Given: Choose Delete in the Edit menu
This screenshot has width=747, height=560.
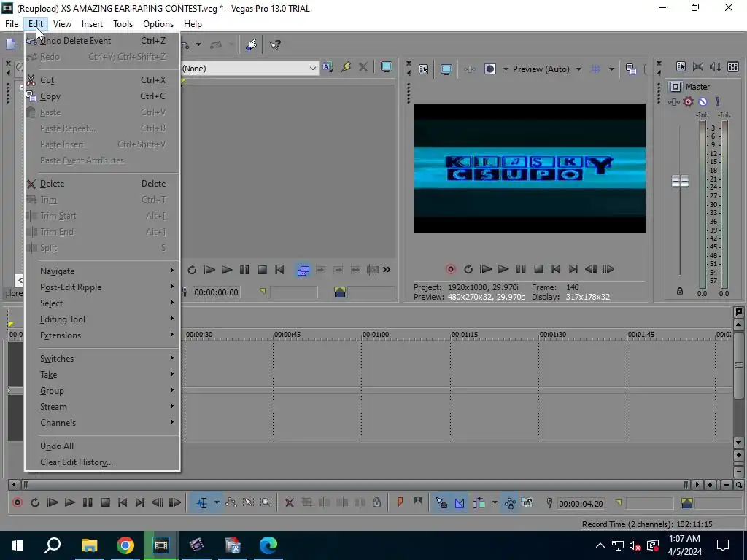Looking at the screenshot, I should click(x=102, y=184).
